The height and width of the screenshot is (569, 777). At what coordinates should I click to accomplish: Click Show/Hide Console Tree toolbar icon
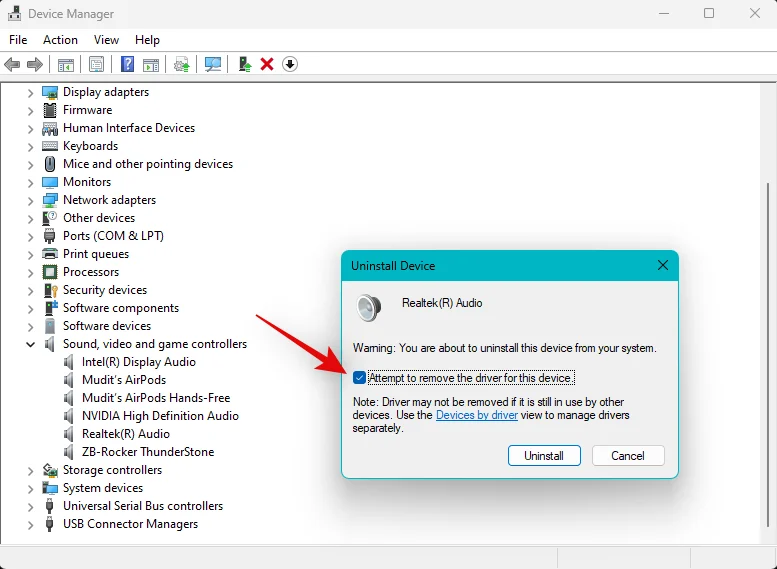[x=65, y=64]
